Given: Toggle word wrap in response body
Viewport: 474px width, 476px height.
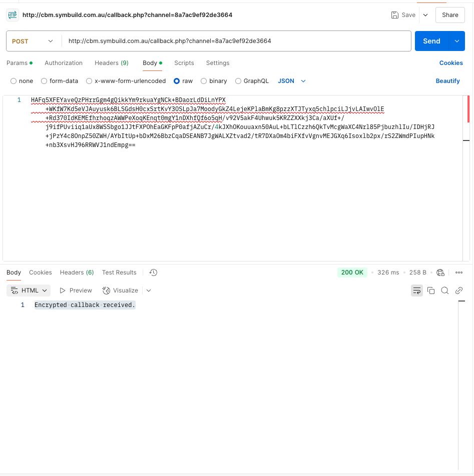Looking at the screenshot, I should (416, 290).
